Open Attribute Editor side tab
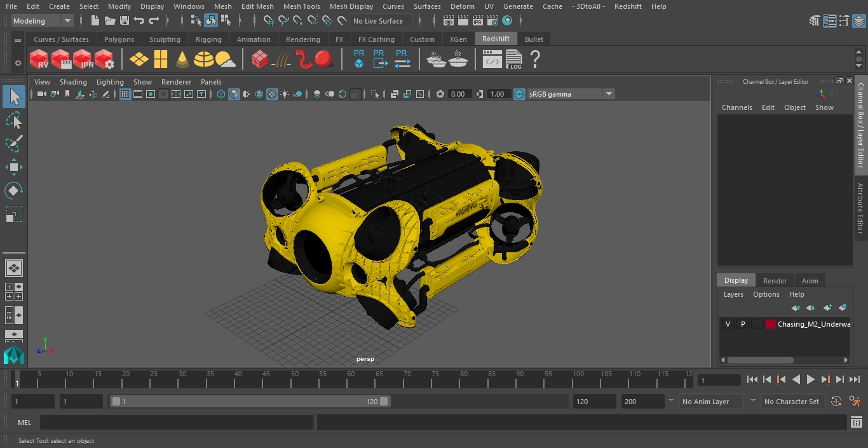 click(860, 208)
